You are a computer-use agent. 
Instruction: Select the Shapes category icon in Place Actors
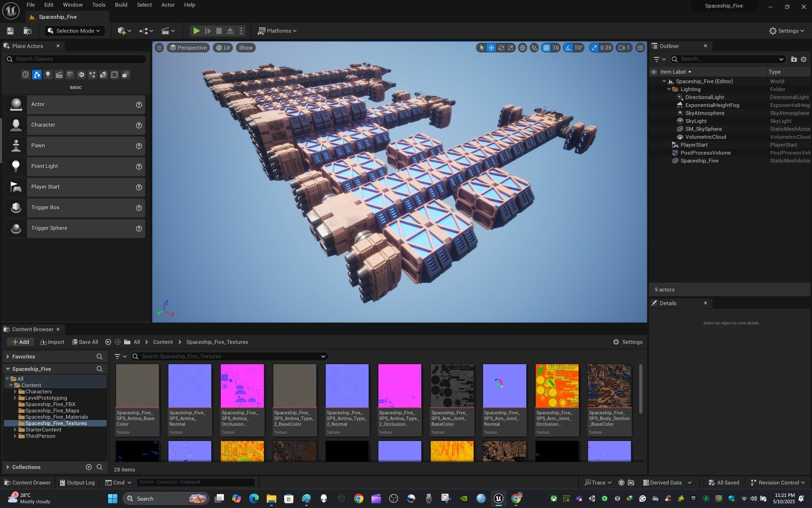coord(70,75)
